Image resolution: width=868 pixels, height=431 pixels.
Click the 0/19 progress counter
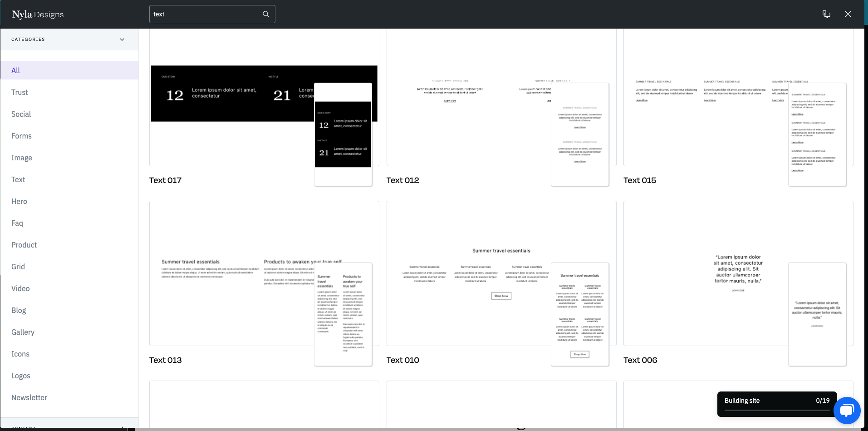823,401
